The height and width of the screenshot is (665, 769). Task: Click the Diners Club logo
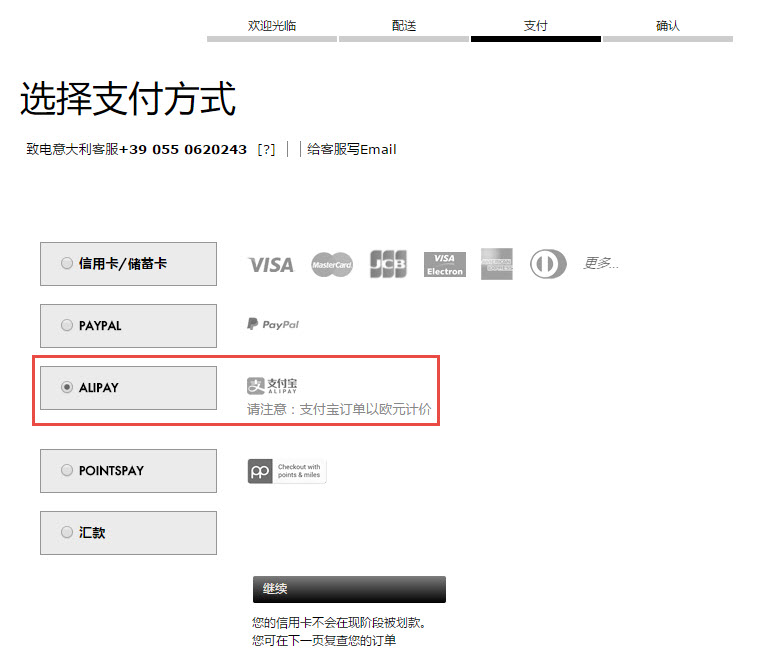pos(548,264)
